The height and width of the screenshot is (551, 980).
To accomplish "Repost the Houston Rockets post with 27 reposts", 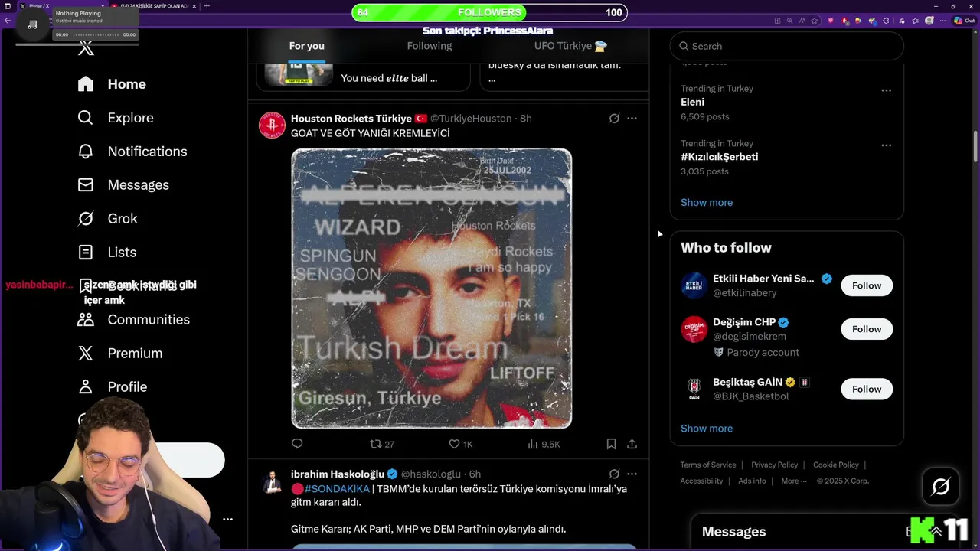I will (382, 444).
